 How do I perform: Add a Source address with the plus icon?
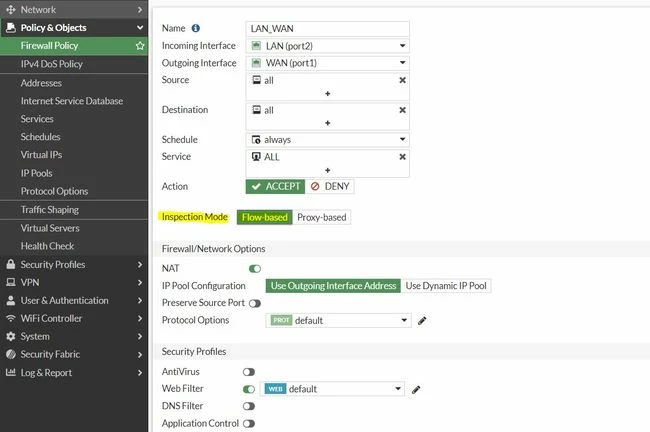click(327, 94)
